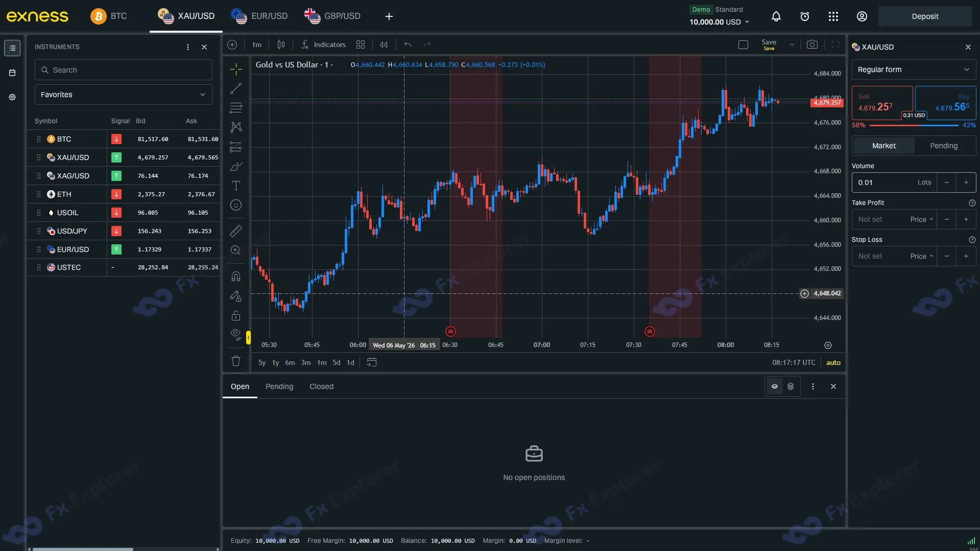The height and width of the screenshot is (551, 980).
Task: Open the economic calendar sidebar icon
Action: click(x=12, y=73)
